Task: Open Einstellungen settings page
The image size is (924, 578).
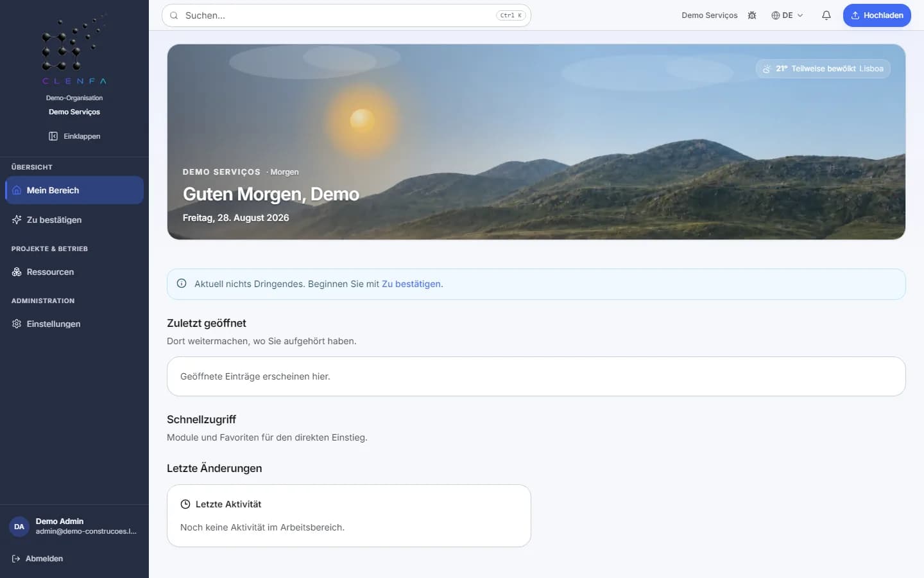Action: click(74, 324)
